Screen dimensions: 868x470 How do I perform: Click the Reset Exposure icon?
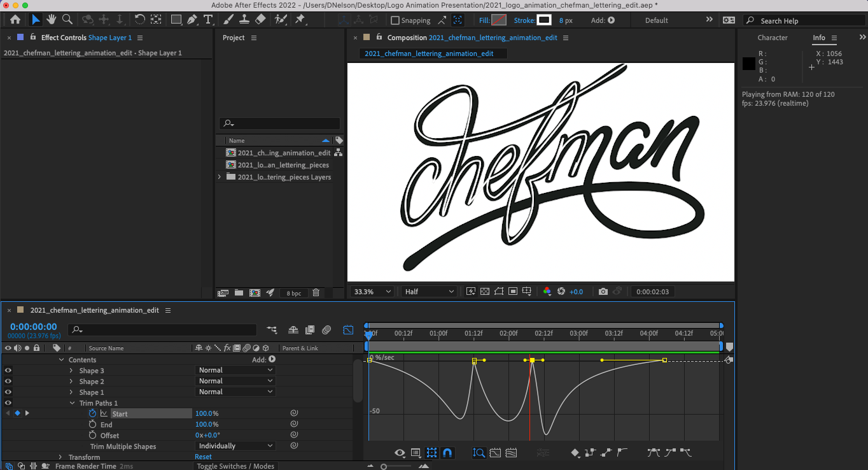[561, 292]
